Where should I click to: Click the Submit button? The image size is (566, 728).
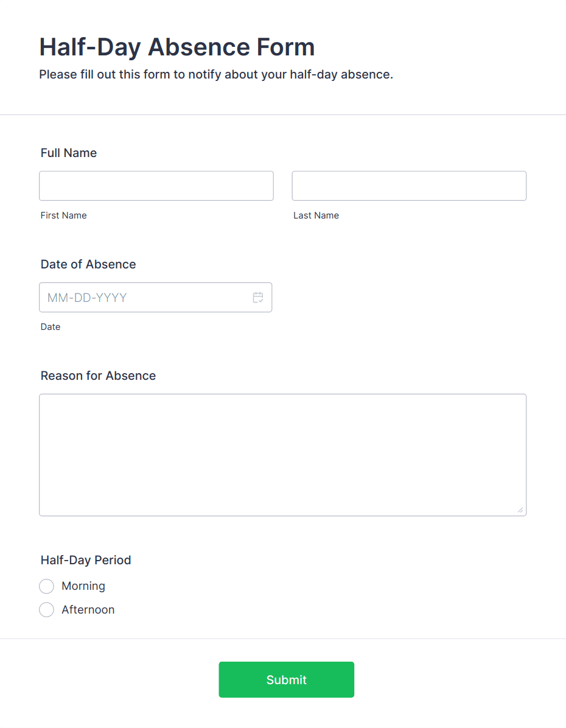click(x=287, y=680)
